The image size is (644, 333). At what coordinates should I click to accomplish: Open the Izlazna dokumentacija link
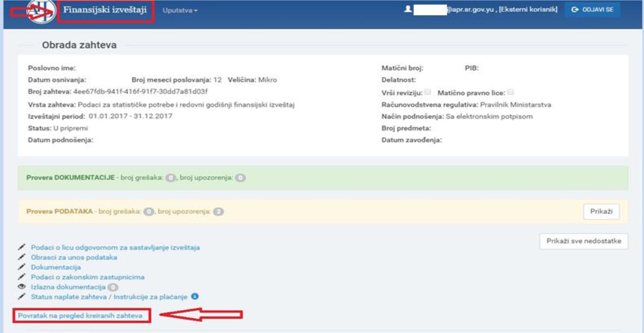[68, 287]
